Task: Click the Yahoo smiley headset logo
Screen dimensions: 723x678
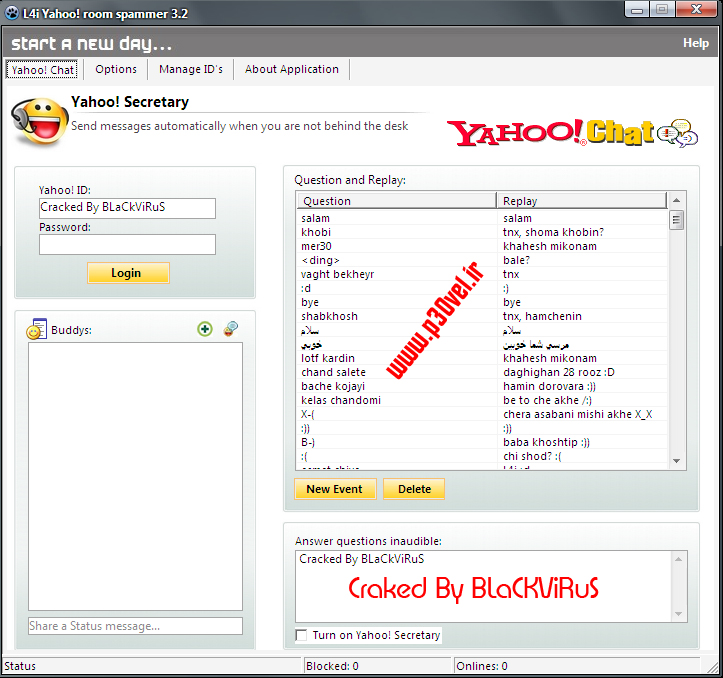Action: pos(39,122)
